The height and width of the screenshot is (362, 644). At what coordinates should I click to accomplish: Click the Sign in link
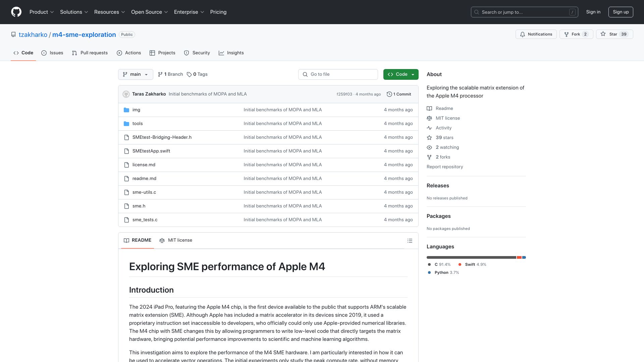[x=593, y=12]
